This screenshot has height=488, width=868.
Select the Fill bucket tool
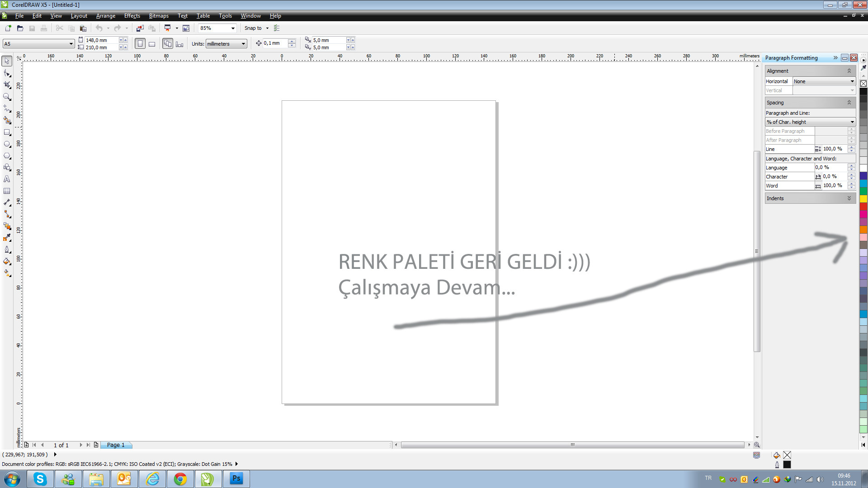(x=7, y=262)
